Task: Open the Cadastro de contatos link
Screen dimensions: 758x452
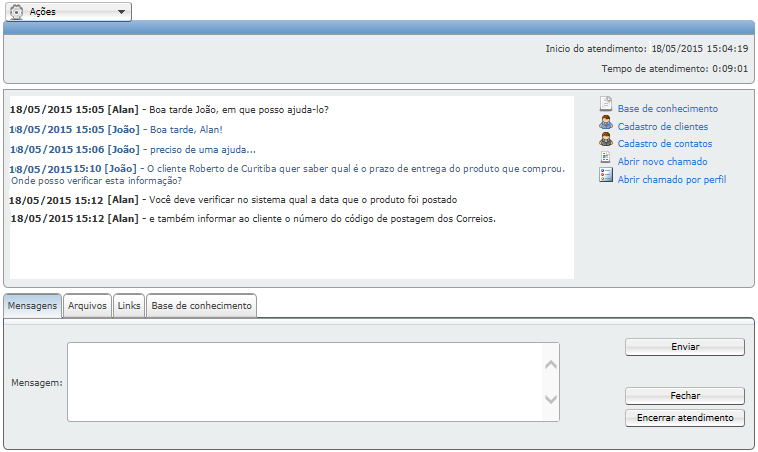Action: (665, 144)
